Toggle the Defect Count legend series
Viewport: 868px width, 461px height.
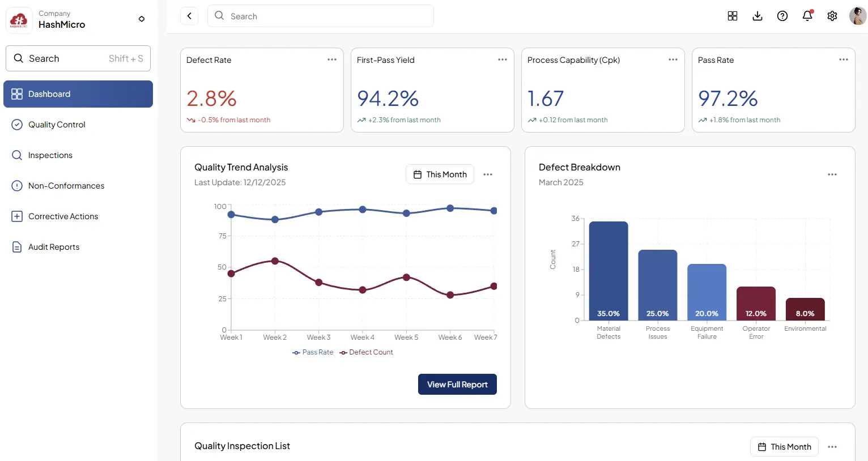coord(366,352)
